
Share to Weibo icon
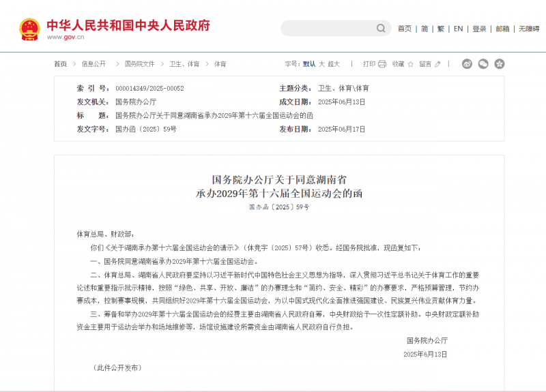pyautogui.click(x=467, y=63)
